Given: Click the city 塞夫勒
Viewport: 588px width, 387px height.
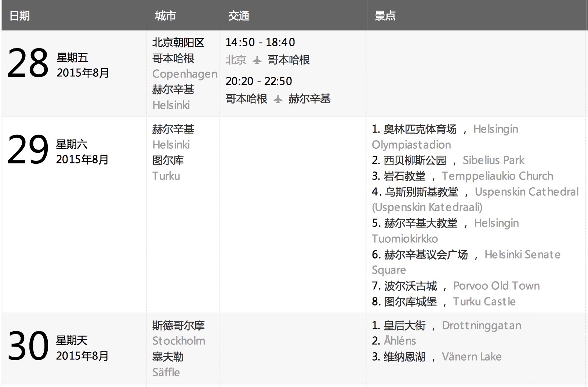Looking at the screenshot, I should [168, 357].
